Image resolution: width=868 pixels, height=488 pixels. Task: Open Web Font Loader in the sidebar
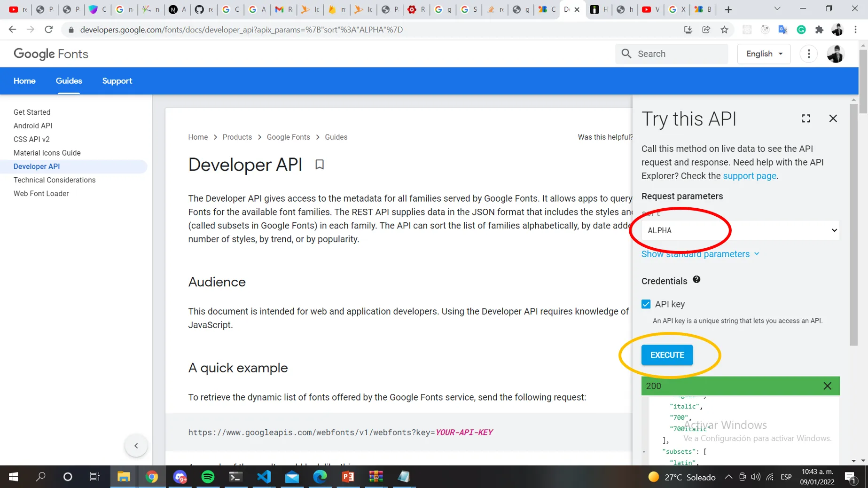click(41, 194)
